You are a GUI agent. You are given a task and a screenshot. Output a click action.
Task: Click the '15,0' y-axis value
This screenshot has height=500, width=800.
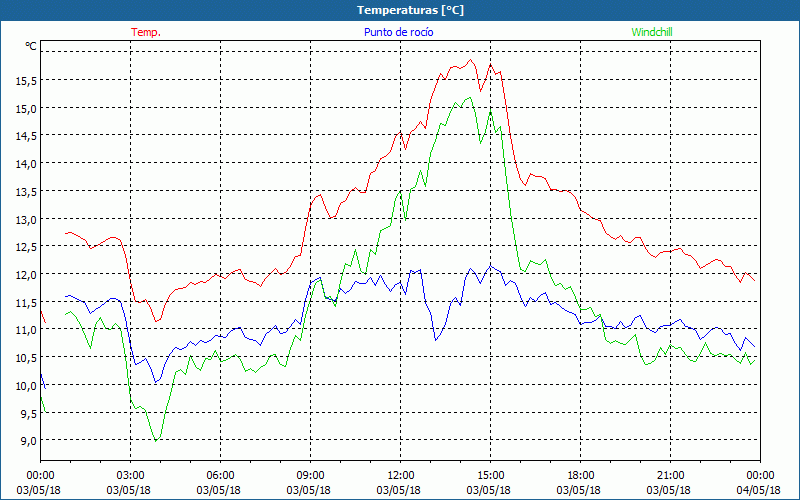26,108
